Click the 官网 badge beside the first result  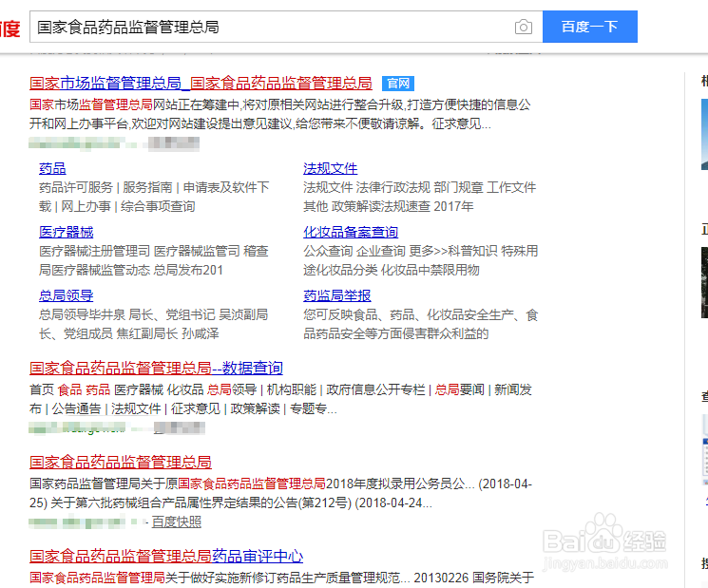coord(398,83)
